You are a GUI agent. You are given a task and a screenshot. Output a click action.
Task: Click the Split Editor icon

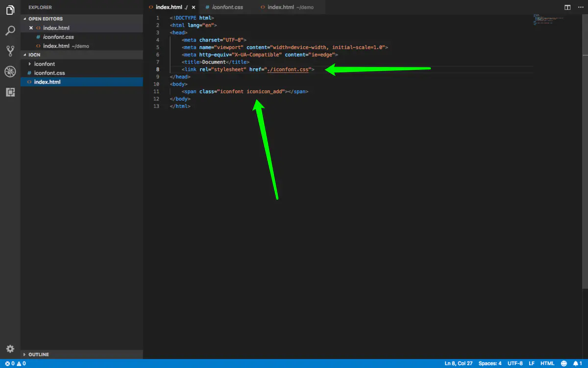click(567, 7)
